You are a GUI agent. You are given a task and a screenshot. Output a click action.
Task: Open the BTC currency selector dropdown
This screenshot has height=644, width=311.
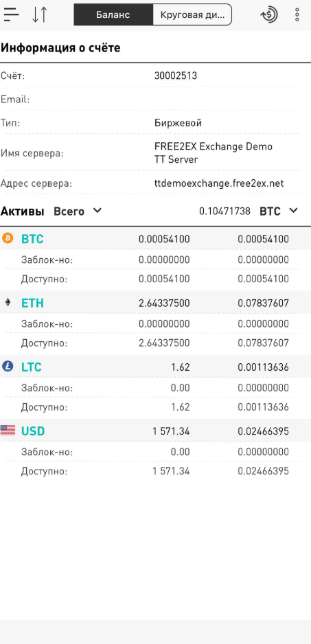pos(278,211)
